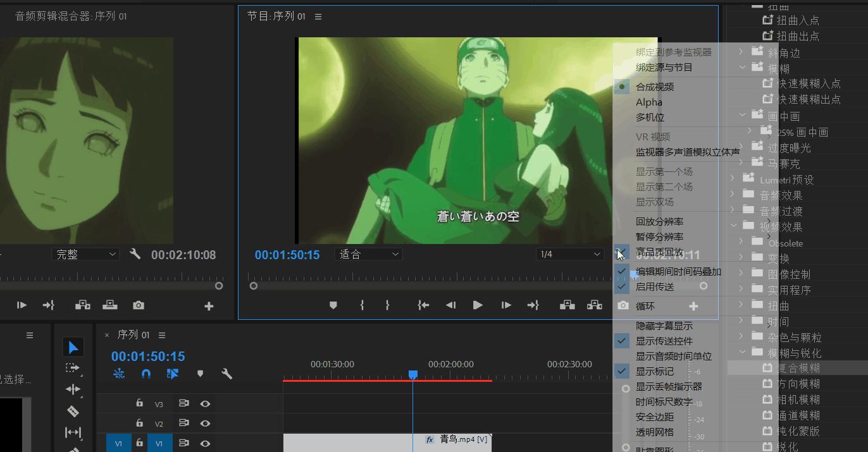
Task: Click the Add Marker icon in the program monitor
Action: click(x=333, y=305)
